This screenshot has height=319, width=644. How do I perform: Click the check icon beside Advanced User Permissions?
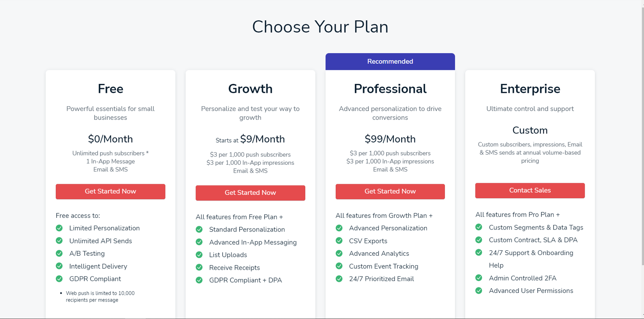479,291
